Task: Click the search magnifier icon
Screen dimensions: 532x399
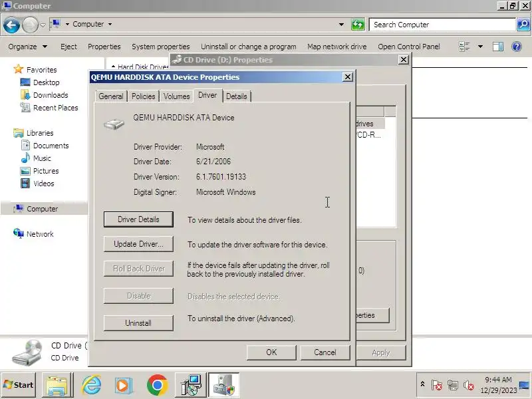Action: click(x=523, y=25)
